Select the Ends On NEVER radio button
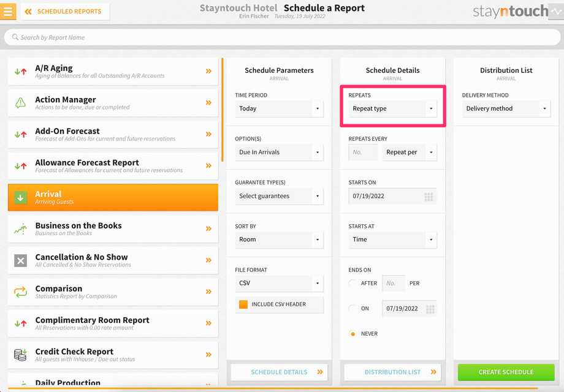 pyautogui.click(x=353, y=334)
